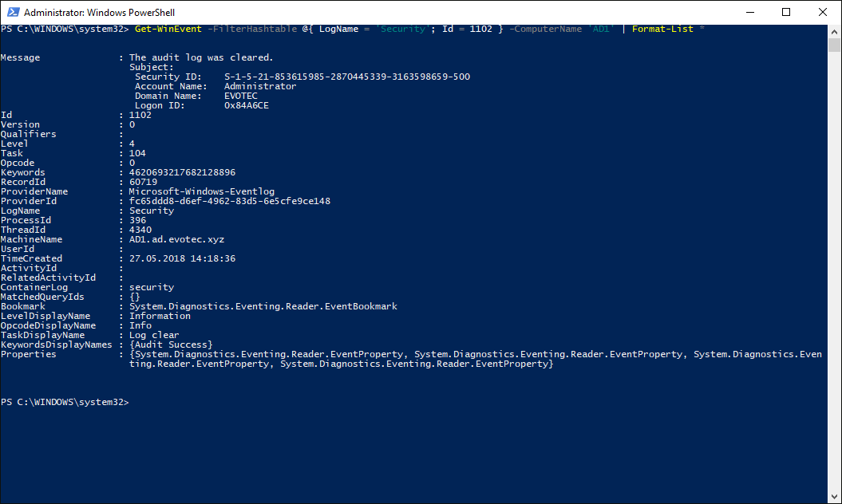Click the Logon ID value 0x84A6CE
This screenshot has height=504, width=842.
pos(247,105)
